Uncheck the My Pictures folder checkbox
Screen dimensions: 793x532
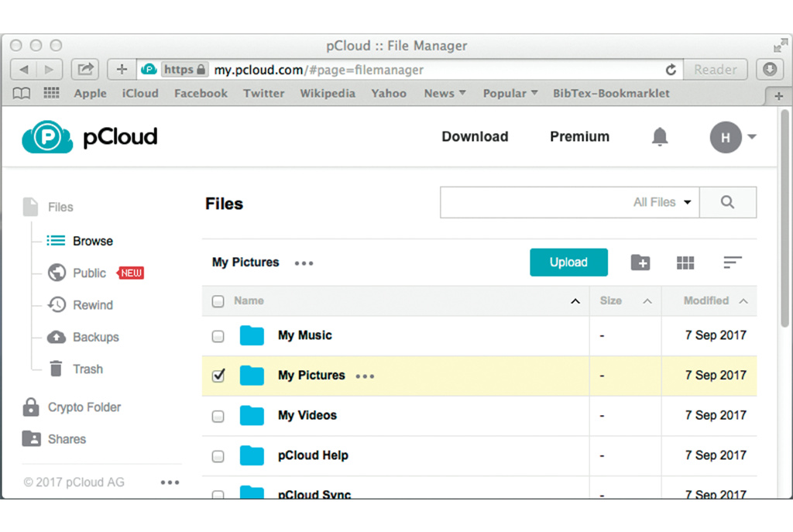tap(218, 376)
